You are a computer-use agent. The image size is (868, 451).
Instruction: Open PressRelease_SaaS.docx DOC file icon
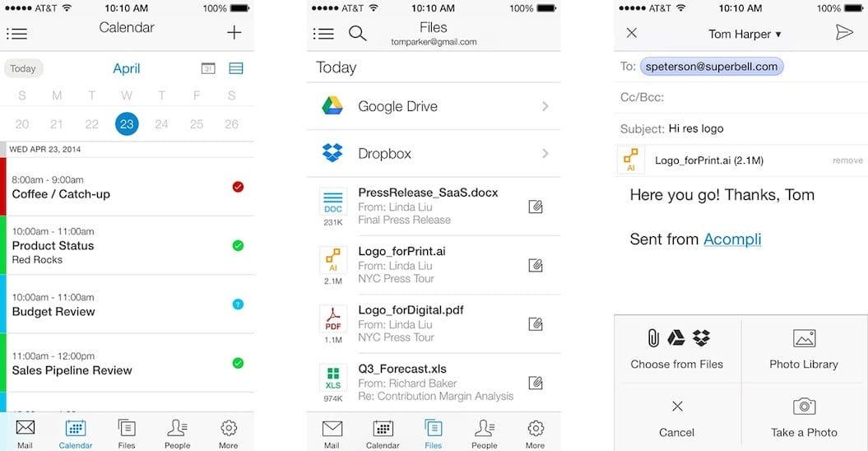point(333,202)
